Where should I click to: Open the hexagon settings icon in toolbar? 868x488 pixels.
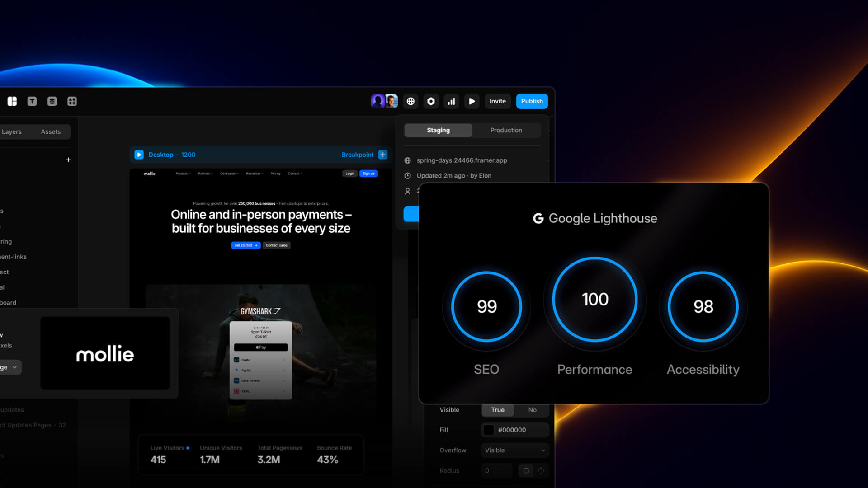[431, 101]
